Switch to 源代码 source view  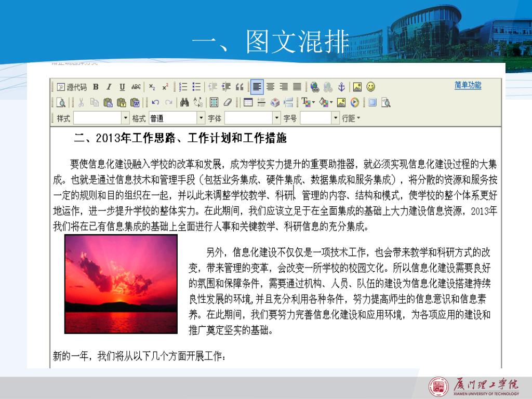point(72,87)
